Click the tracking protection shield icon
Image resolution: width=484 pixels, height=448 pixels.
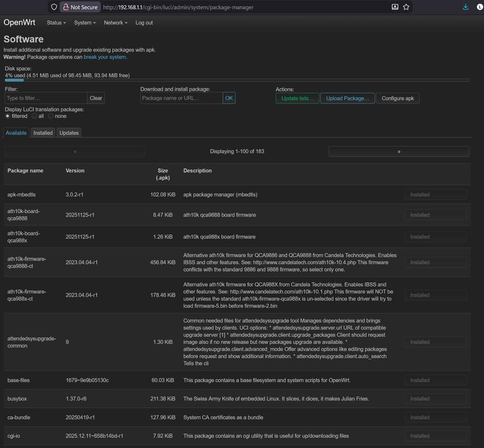point(54,7)
